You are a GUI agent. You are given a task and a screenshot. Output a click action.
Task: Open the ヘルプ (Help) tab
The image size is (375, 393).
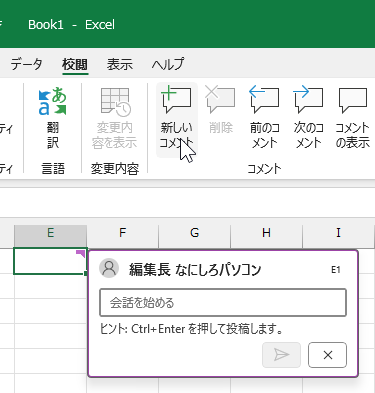[x=167, y=64]
